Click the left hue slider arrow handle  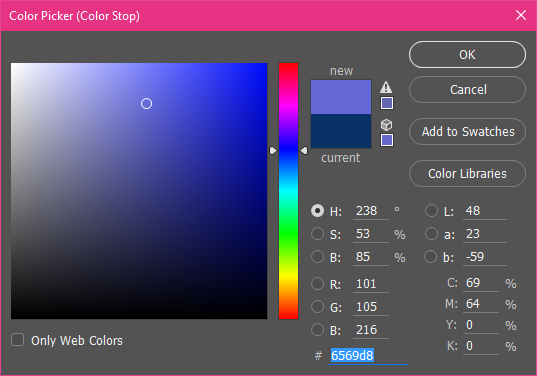(273, 150)
